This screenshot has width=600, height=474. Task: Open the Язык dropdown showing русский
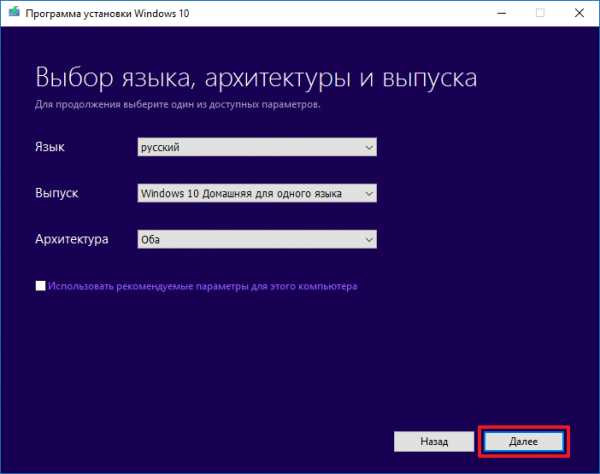[257, 147]
